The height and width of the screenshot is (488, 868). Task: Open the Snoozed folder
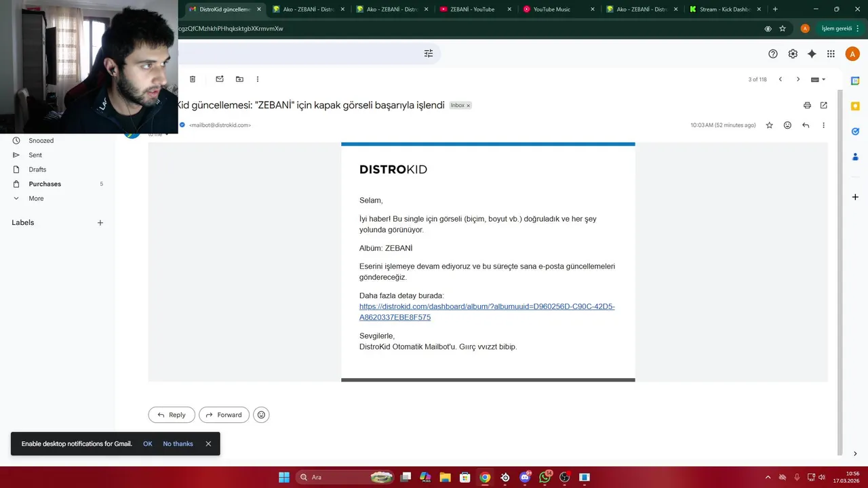click(x=41, y=140)
